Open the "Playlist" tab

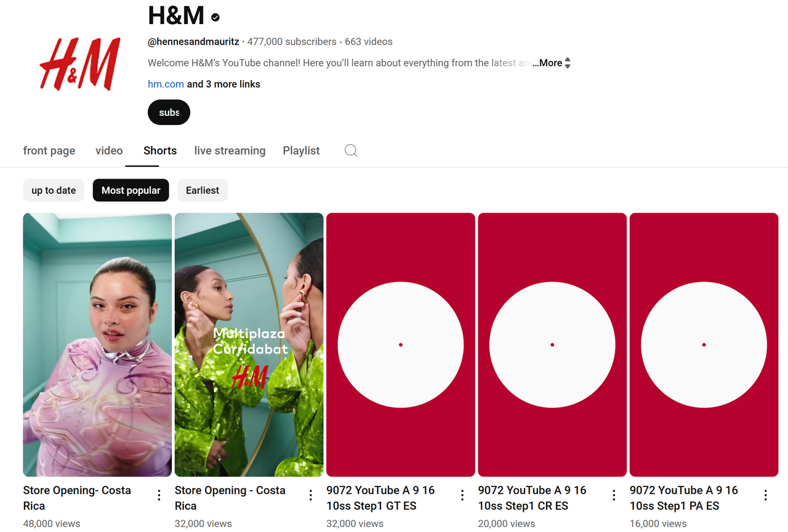click(x=301, y=150)
